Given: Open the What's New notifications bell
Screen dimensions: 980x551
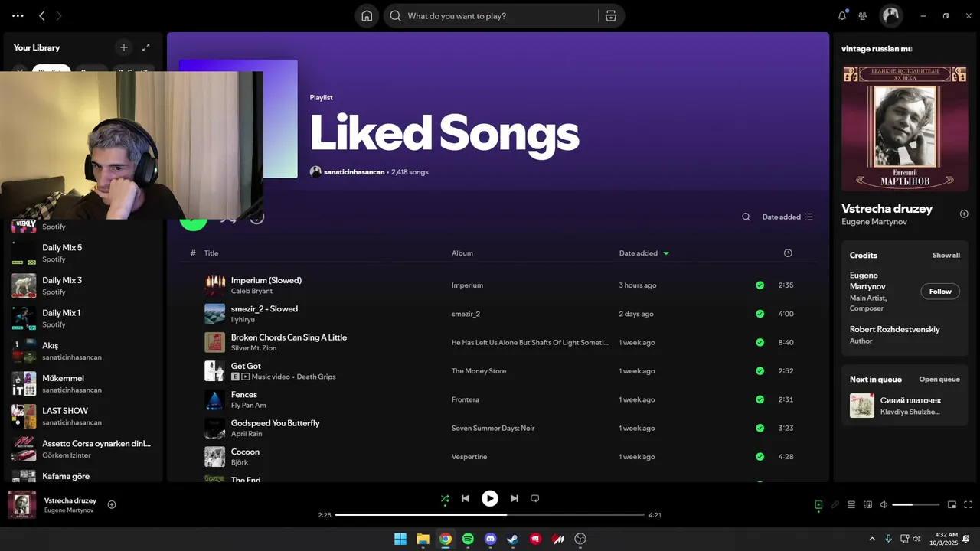Looking at the screenshot, I should pyautogui.click(x=842, y=15).
